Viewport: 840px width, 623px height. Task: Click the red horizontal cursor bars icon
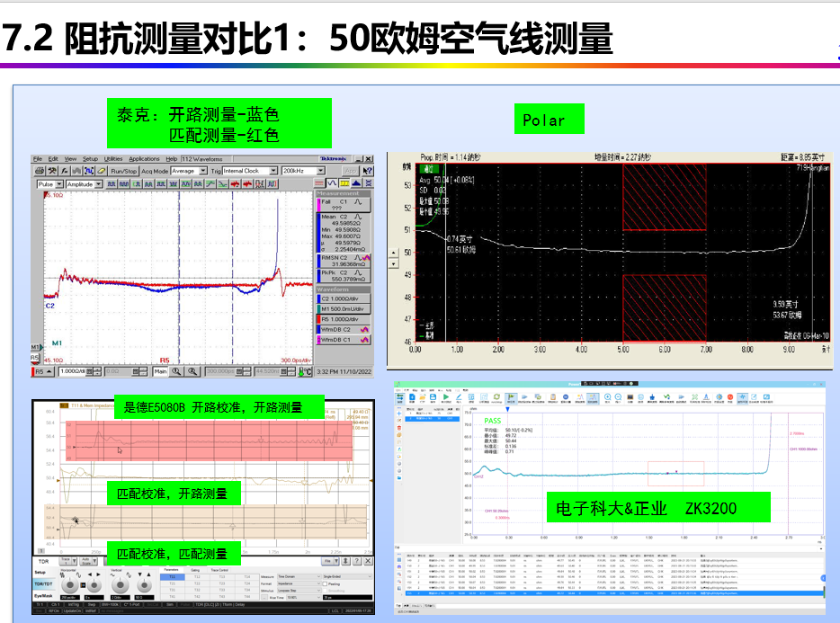pos(320,183)
